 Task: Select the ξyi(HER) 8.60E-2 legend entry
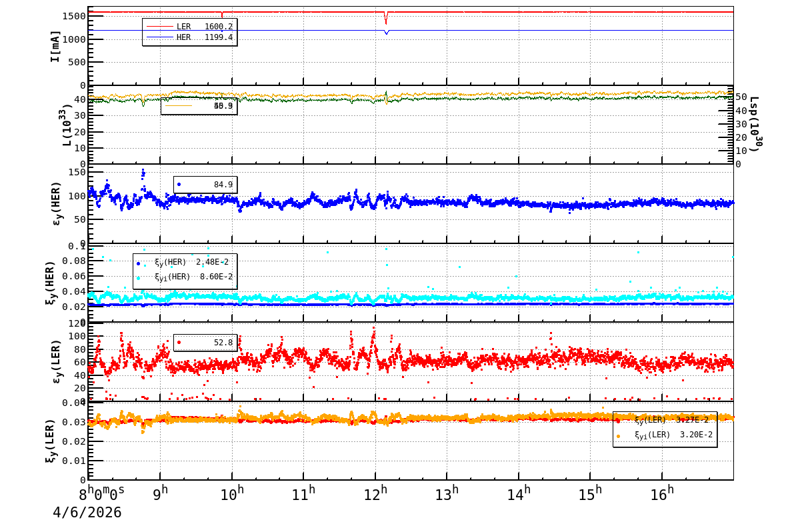185,277
